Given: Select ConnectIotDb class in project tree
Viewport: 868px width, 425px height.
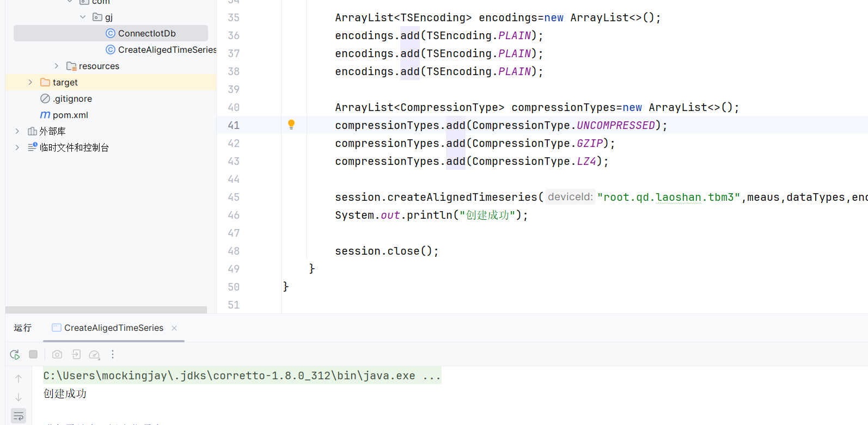Looking at the screenshot, I should (111, 33).
